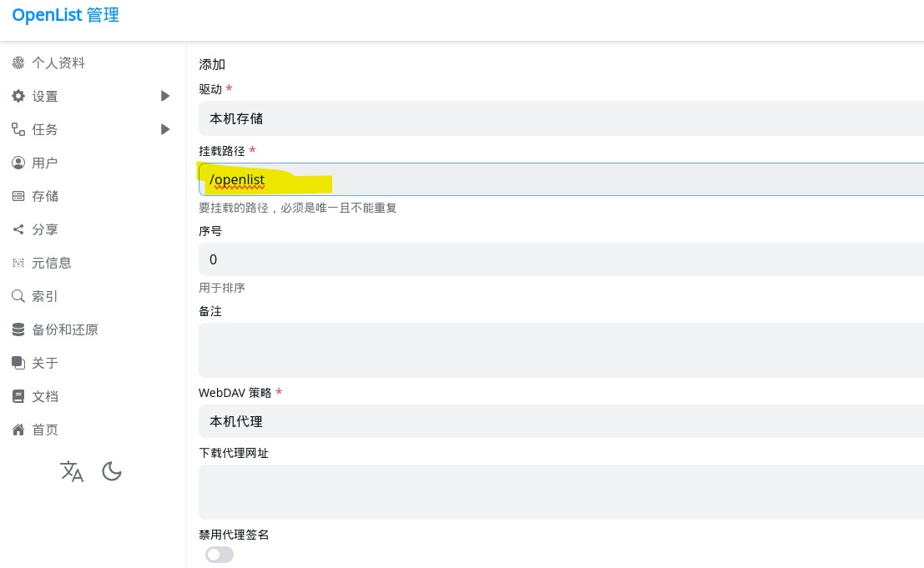The image size is (924, 568).
Task: Click the 挂载路径 field containing /openlist
Action: pos(561,179)
